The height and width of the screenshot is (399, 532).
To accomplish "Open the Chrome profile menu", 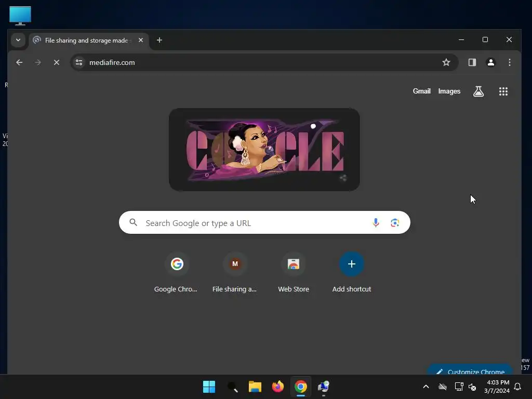I will (490, 62).
